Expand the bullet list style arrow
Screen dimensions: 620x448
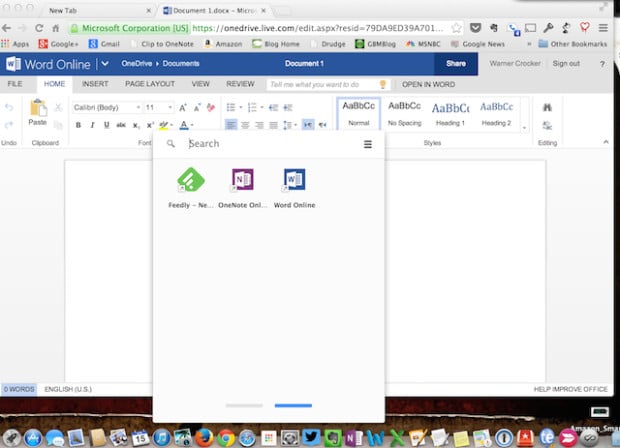tap(241, 107)
